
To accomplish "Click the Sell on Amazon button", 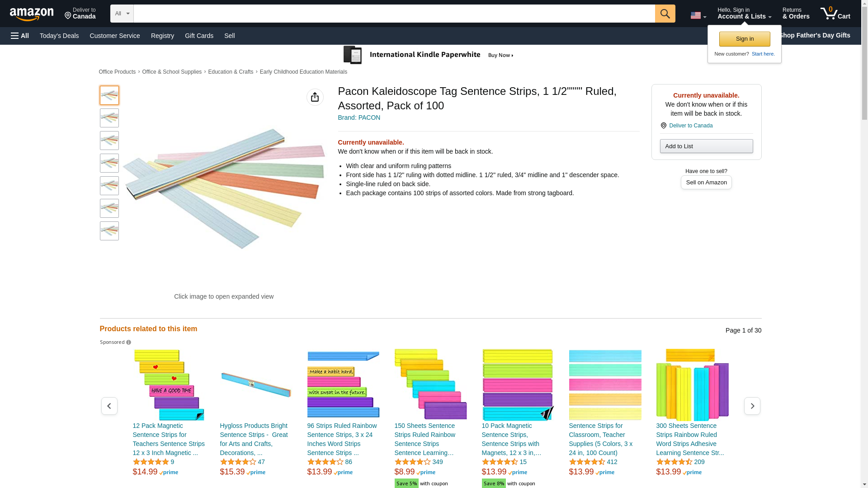I will coord(706,182).
